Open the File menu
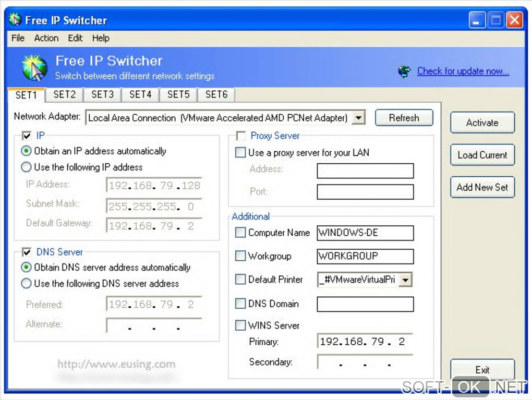The width and height of the screenshot is (532, 400). [x=18, y=38]
